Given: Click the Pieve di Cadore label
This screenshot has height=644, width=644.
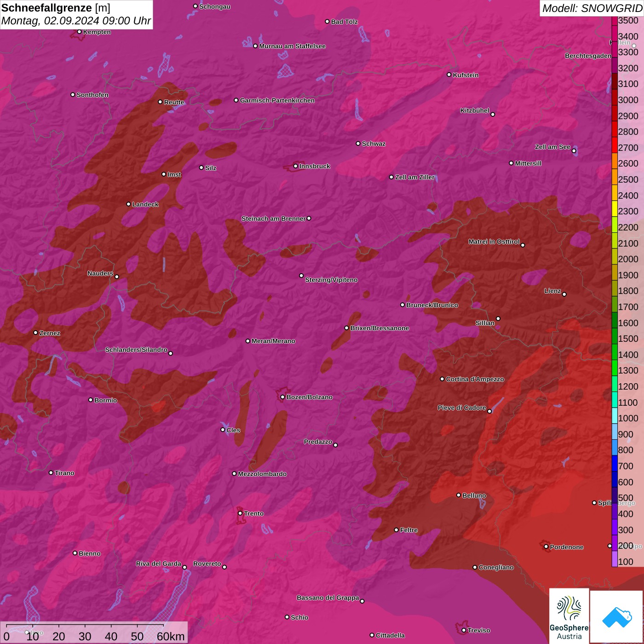Looking at the screenshot, I should click(x=462, y=408).
